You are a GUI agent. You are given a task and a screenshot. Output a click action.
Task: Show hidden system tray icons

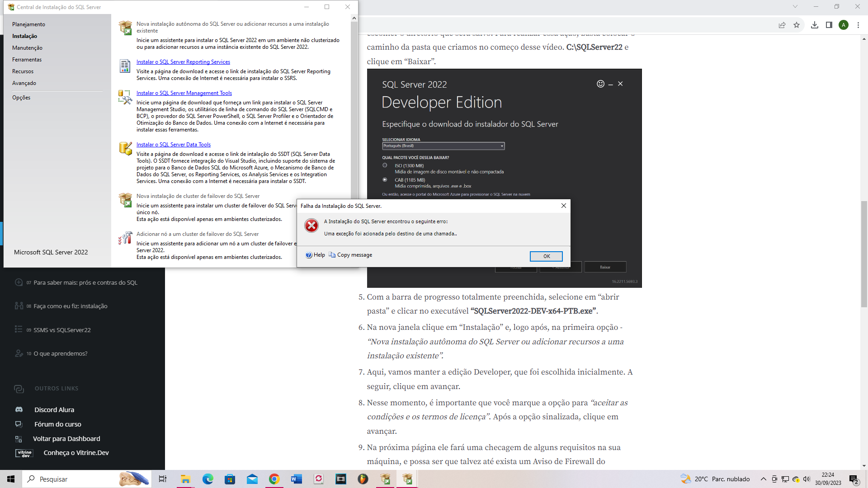click(x=764, y=479)
